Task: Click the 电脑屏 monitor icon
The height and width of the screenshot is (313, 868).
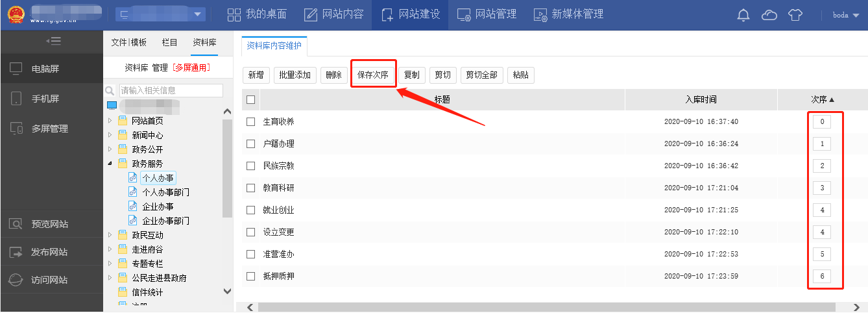Action: click(x=16, y=68)
